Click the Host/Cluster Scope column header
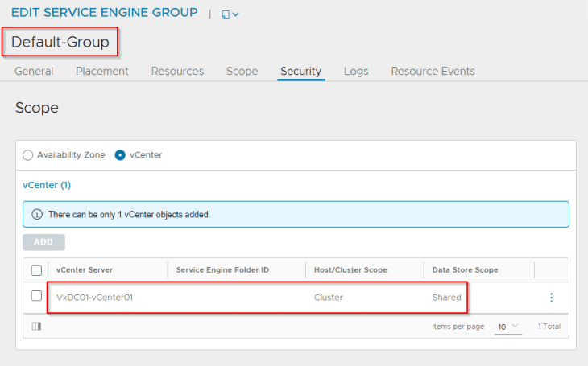588x366 pixels. pos(350,270)
